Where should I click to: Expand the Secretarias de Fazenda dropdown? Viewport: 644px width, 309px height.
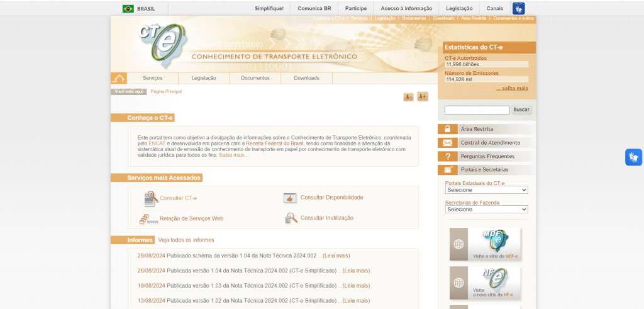(487, 209)
